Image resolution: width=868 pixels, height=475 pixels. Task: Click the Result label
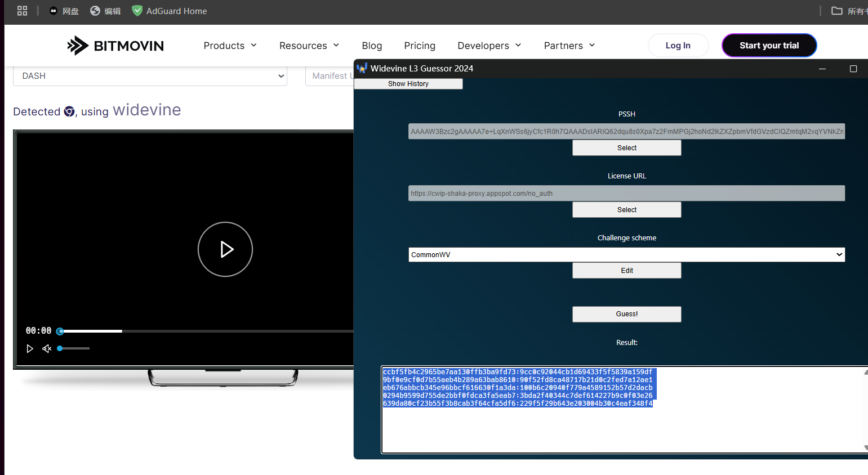click(627, 343)
